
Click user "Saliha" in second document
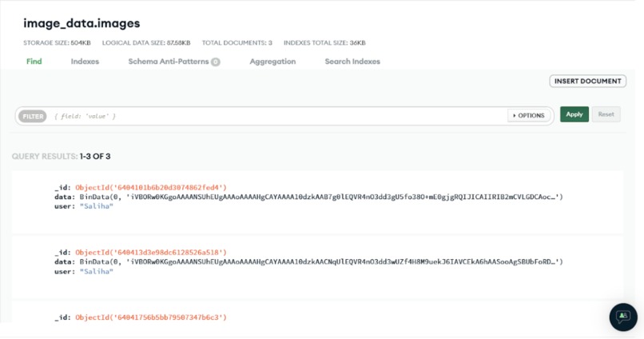97,271
